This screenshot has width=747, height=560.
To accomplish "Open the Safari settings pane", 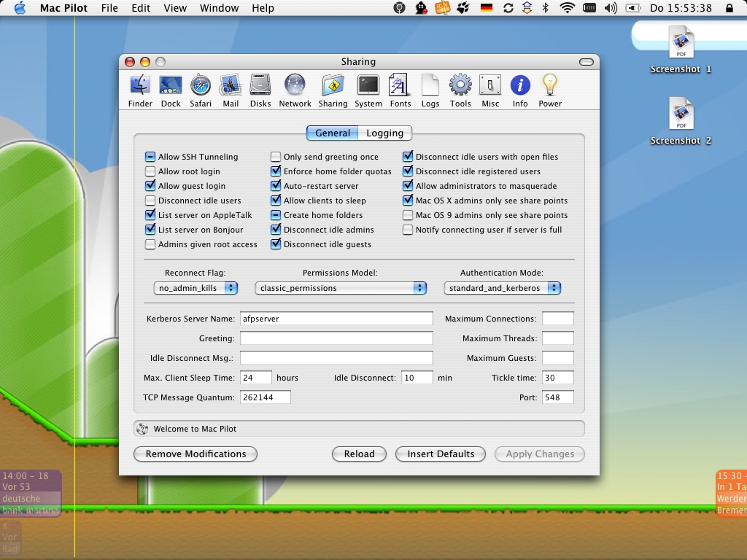I will click(201, 91).
